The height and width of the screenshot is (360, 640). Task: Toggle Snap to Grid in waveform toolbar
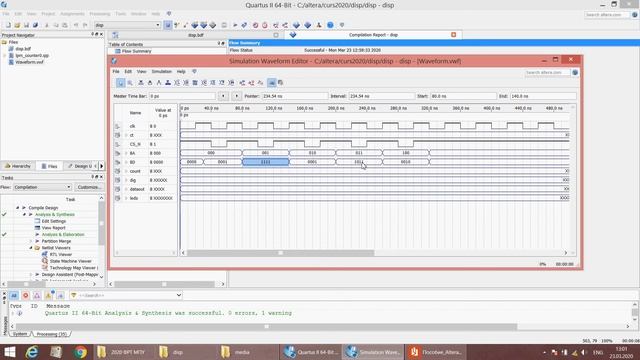coord(271,83)
